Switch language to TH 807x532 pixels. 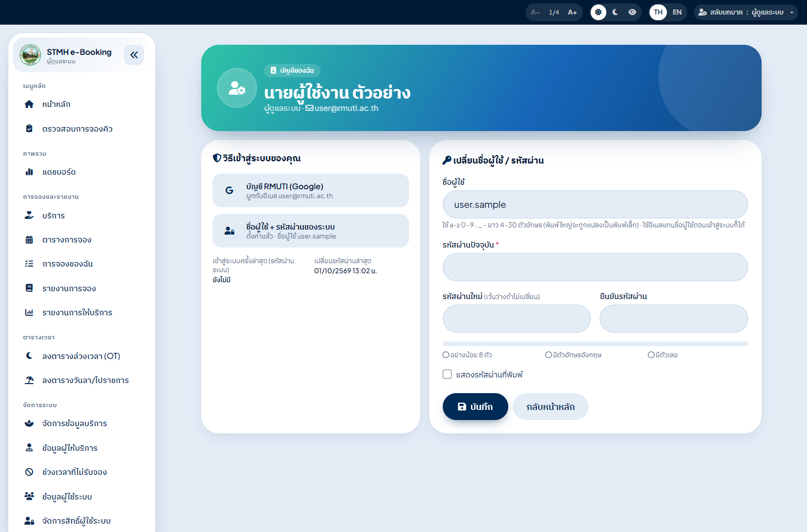click(x=658, y=12)
